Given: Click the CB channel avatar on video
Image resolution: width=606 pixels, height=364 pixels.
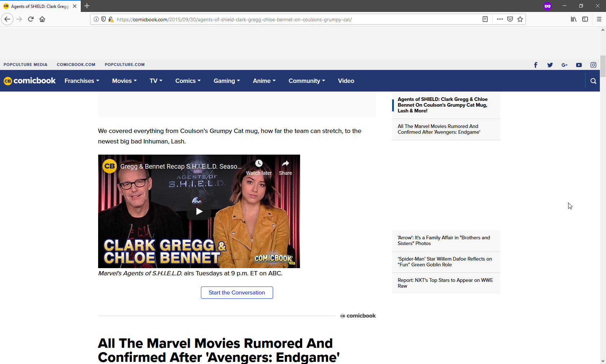Looking at the screenshot, I should tap(110, 166).
